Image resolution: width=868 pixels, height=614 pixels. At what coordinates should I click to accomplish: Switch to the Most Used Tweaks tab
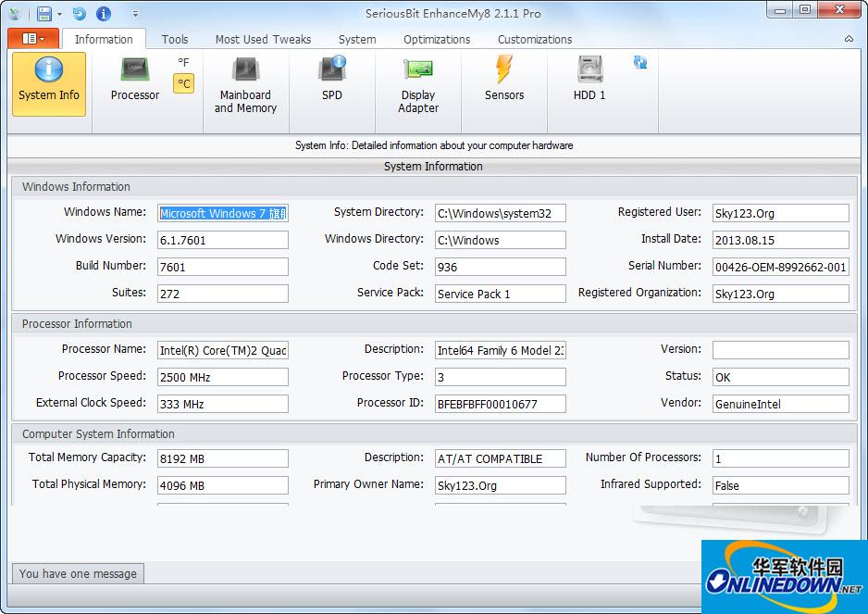tap(263, 39)
